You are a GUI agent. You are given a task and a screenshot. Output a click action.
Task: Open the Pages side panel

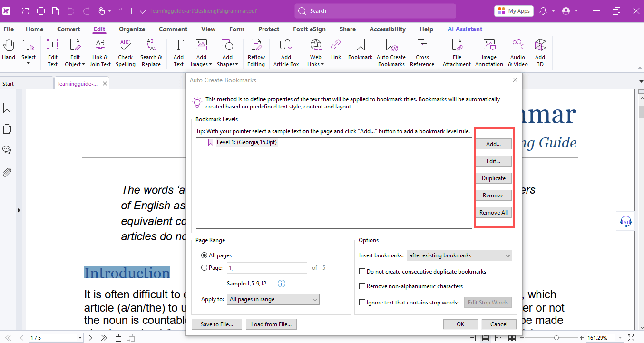pos(7,129)
